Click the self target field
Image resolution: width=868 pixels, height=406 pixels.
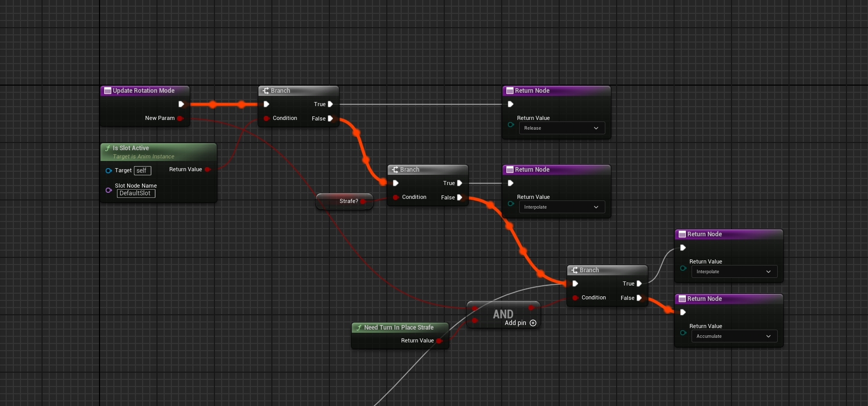coord(142,171)
